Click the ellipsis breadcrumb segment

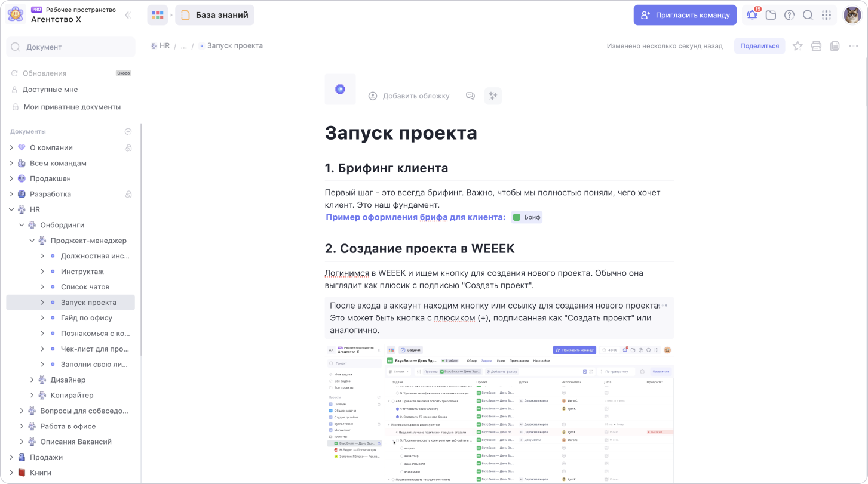point(184,45)
